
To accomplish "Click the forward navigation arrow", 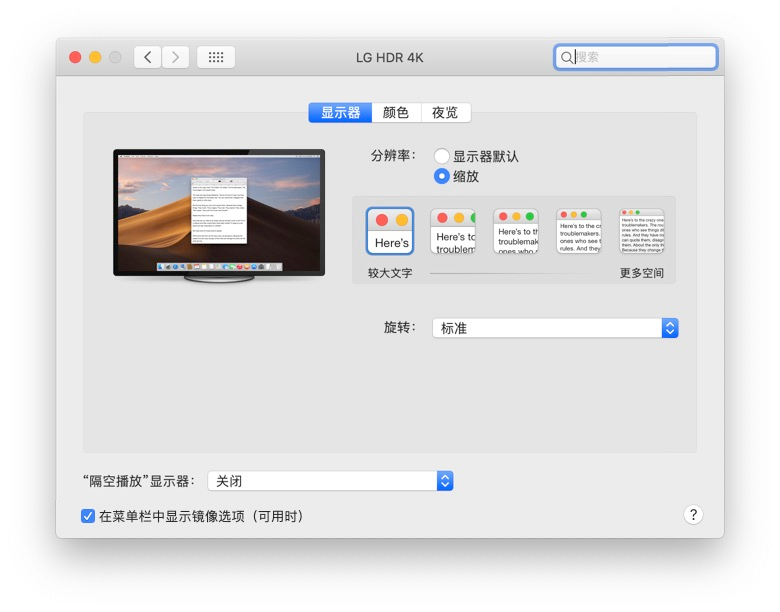I will tap(176, 57).
